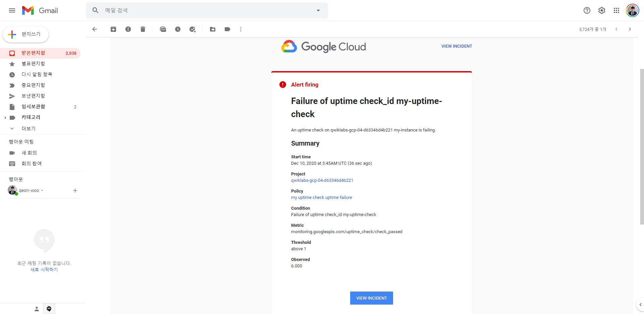Open geon-woo hangouts status dropdown

42,191
